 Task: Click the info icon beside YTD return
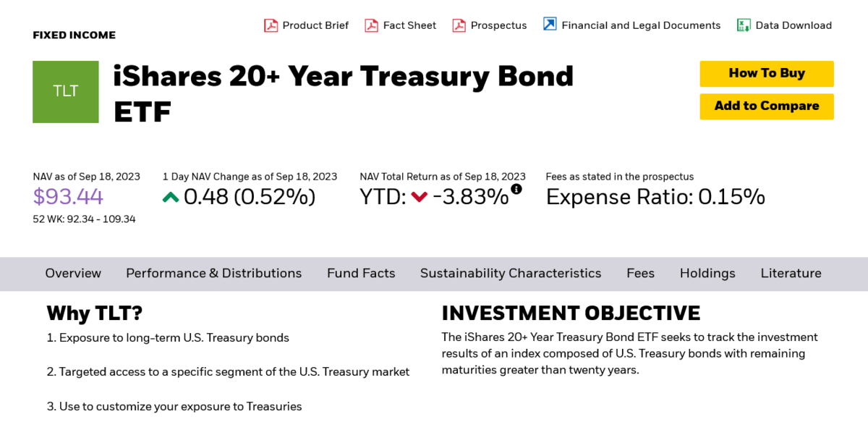(x=516, y=189)
